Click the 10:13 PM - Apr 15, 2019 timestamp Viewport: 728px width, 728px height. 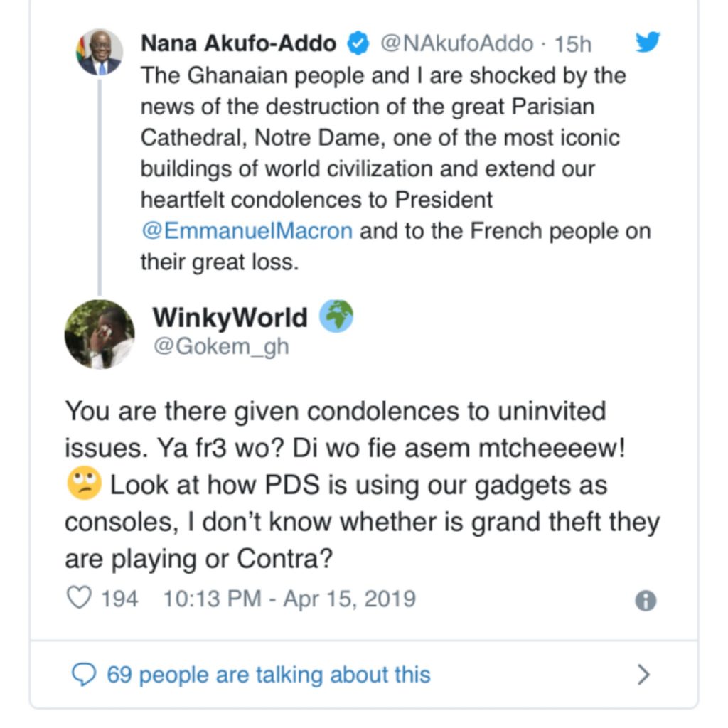(x=289, y=599)
